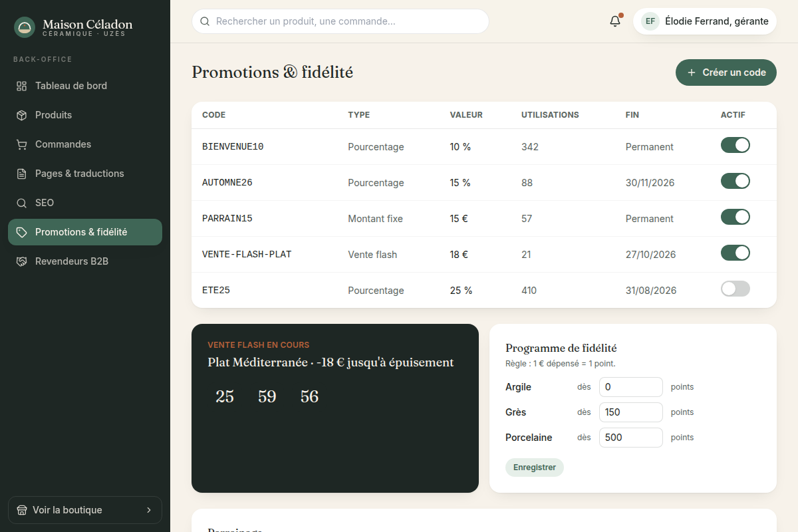Select the BIENVENUE10 code text

pos(233,147)
